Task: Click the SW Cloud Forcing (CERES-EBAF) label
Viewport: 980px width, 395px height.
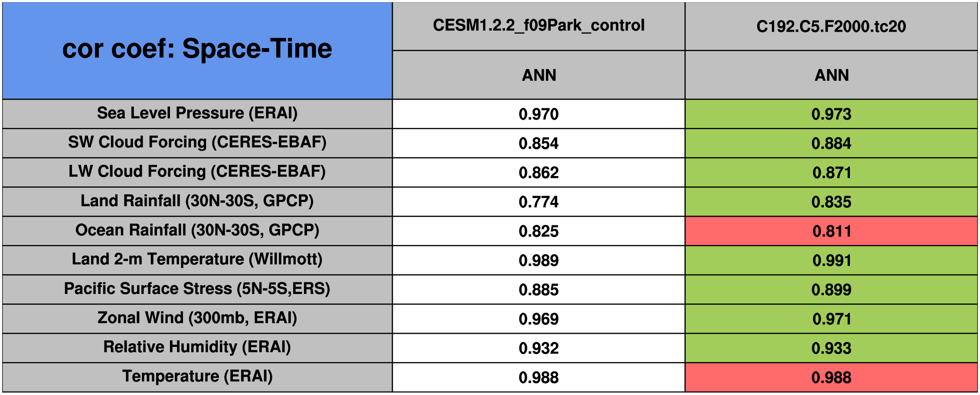Action: pos(197,143)
